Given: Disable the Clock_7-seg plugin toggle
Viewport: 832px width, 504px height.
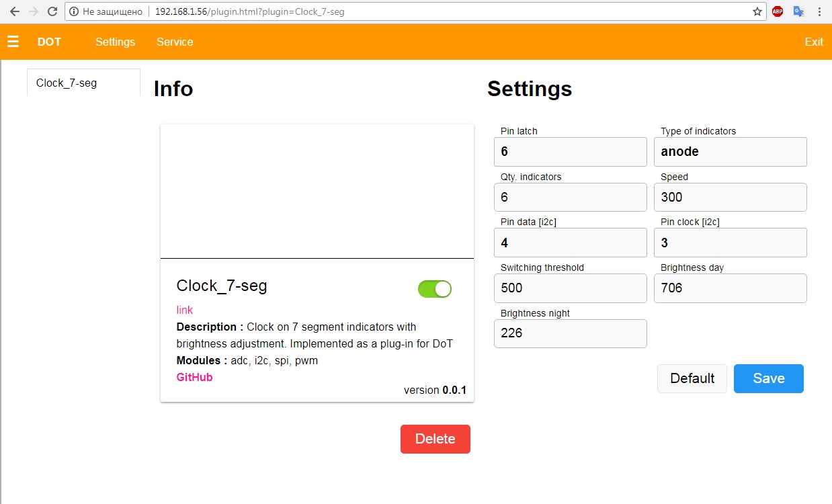Looking at the screenshot, I should tap(435, 289).
